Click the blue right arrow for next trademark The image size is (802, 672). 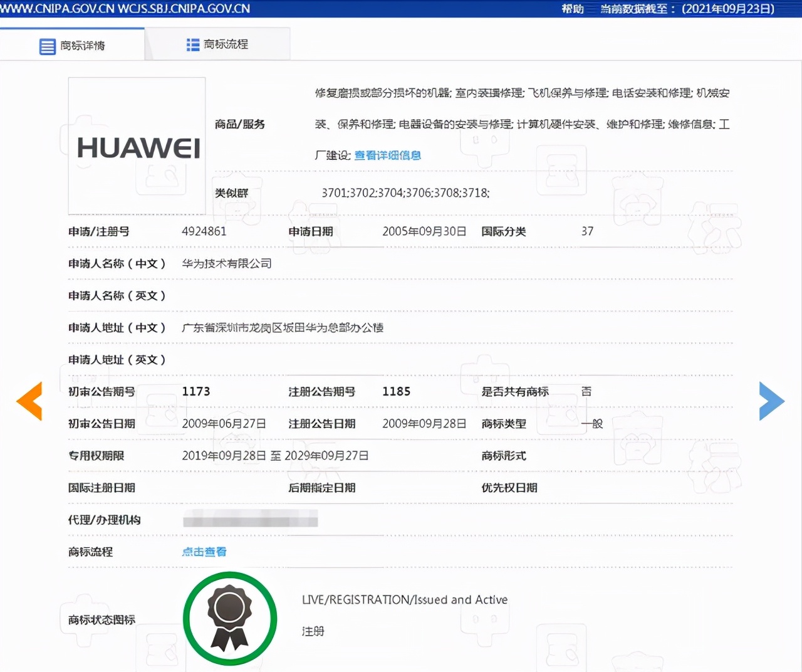point(772,401)
